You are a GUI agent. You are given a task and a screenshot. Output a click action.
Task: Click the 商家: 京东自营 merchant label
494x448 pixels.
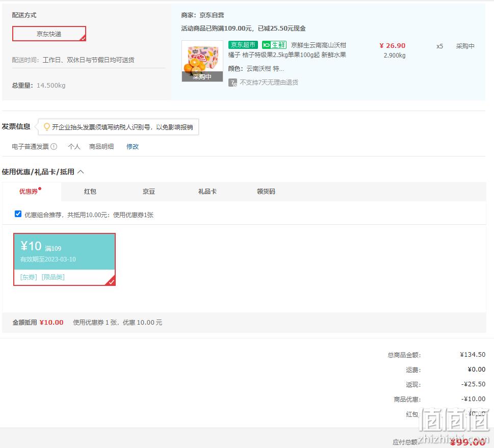(x=202, y=15)
